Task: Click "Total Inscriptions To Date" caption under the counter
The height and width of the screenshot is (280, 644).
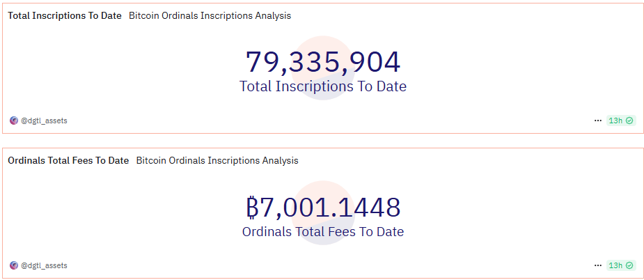Action: (x=322, y=86)
